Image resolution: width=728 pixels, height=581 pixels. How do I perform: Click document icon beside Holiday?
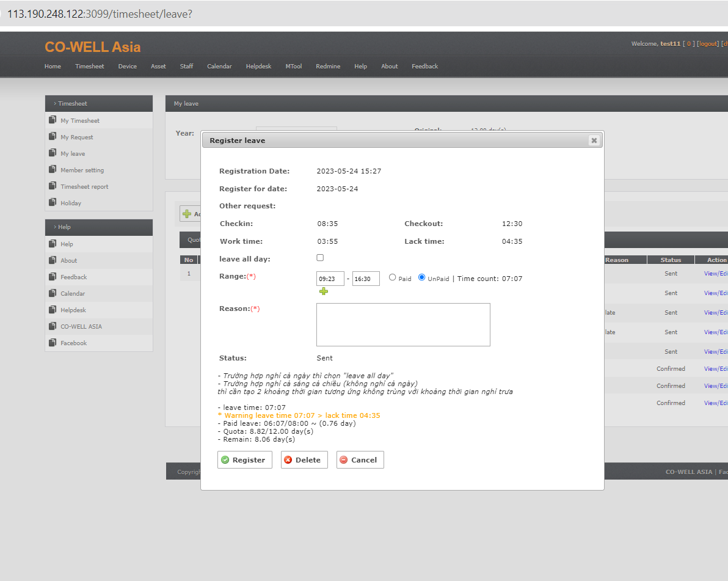click(x=53, y=202)
